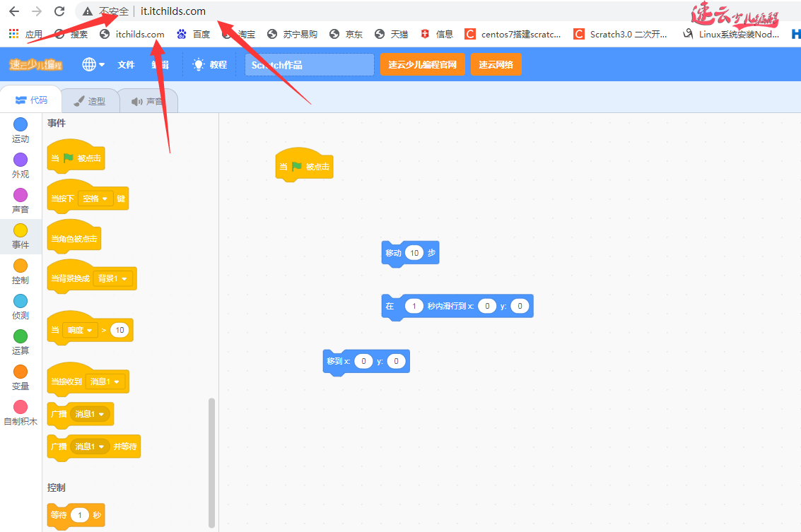Click the Scratch作品 project name field
Screen dimensions: 801x532
[x=309, y=65]
